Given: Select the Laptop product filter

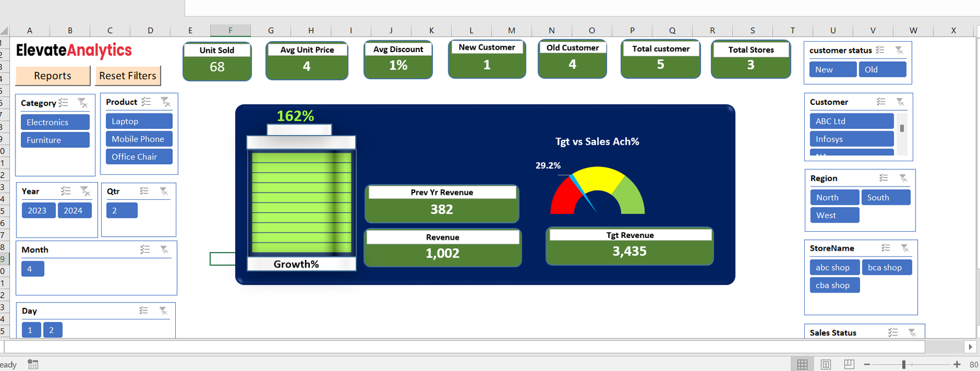Looking at the screenshot, I should click(x=138, y=121).
